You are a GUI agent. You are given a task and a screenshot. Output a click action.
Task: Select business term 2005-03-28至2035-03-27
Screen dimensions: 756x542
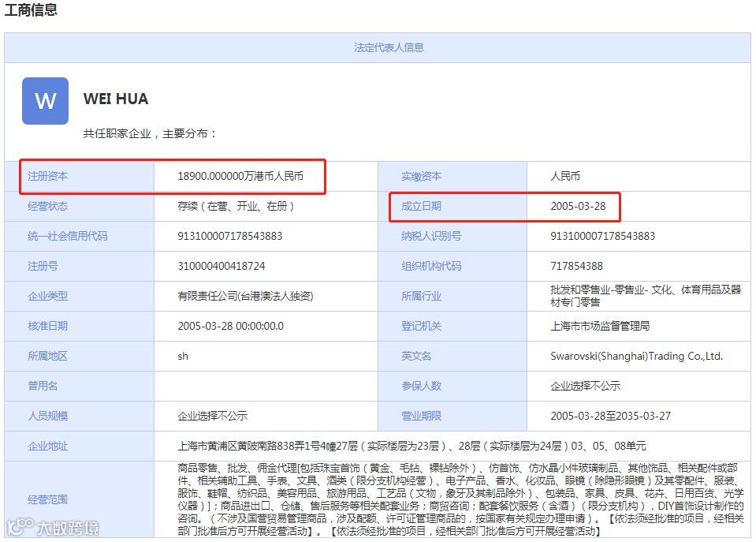[x=610, y=416]
